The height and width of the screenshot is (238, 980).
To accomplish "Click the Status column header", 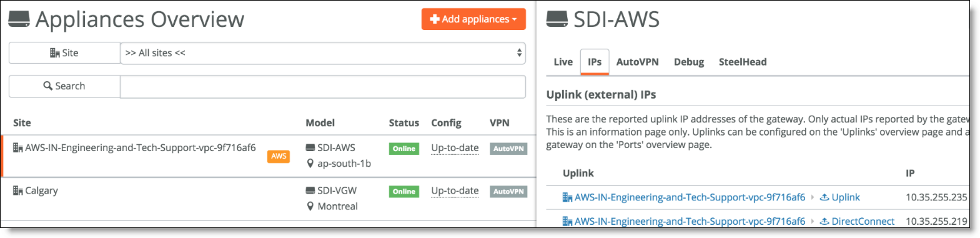I will tap(403, 123).
